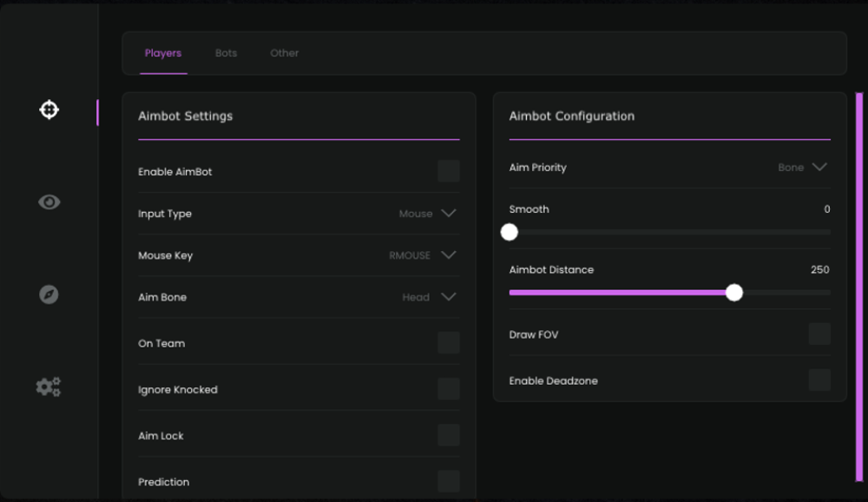
Task: Select the Players tab
Action: pyautogui.click(x=163, y=53)
